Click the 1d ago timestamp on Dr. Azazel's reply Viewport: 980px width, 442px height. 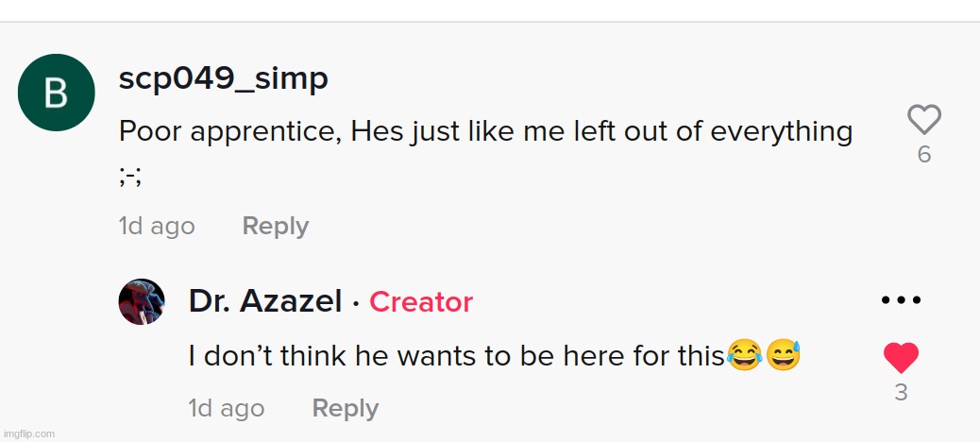point(227,408)
